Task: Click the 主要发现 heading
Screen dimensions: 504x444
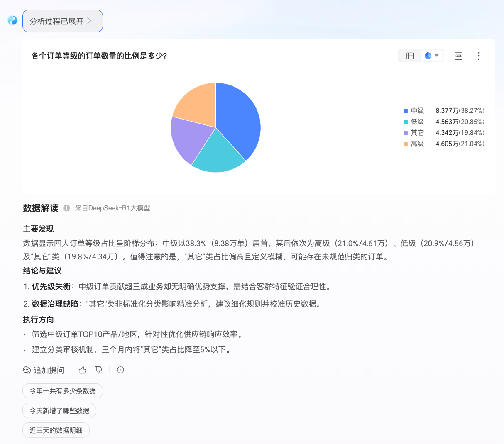Action: coord(38,229)
